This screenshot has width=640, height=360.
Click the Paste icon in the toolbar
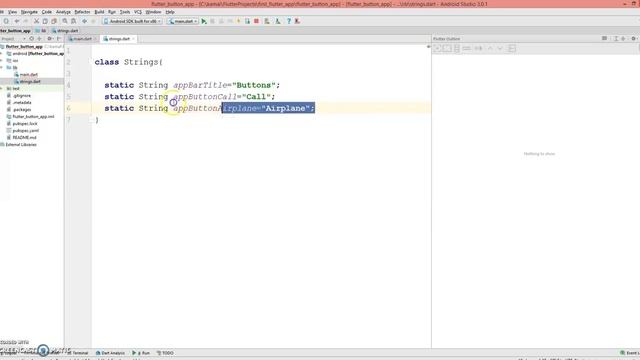54,21
